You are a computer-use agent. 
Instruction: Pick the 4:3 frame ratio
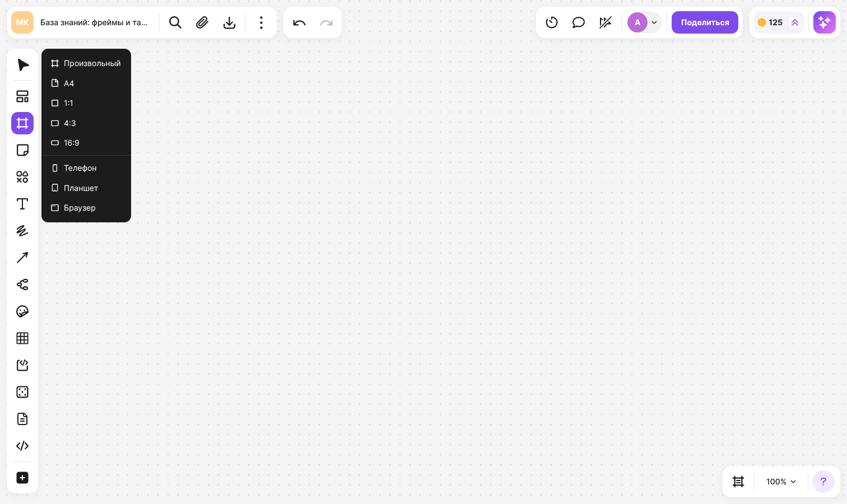tap(86, 123)
